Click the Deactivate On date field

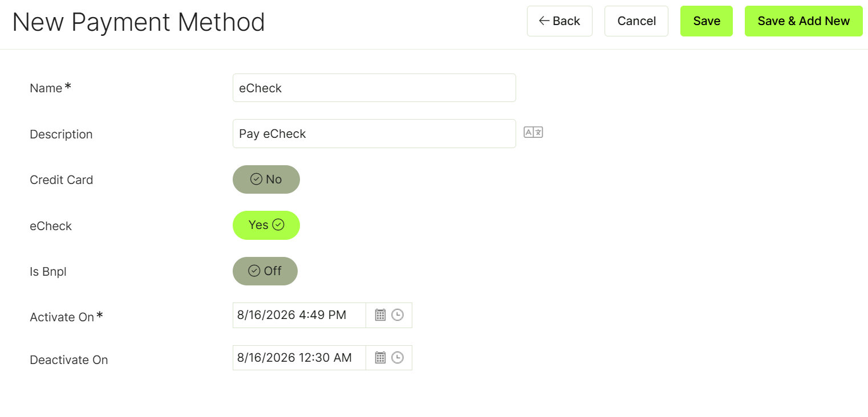299,358
